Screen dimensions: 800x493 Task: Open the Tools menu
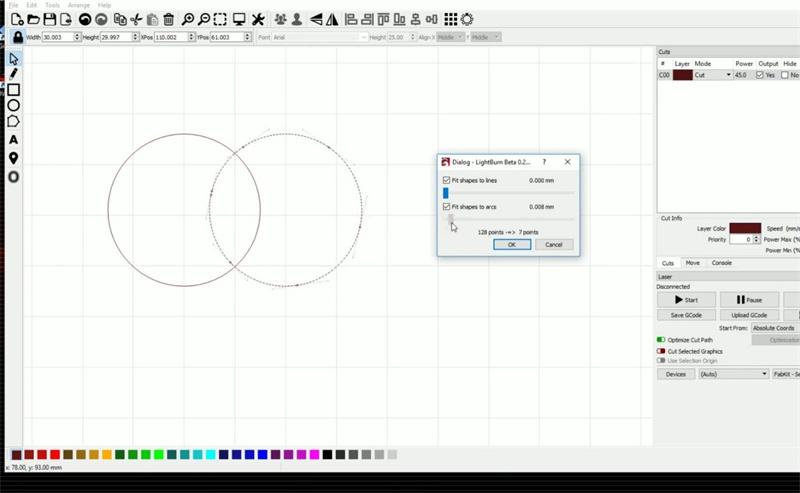(52, 5)
